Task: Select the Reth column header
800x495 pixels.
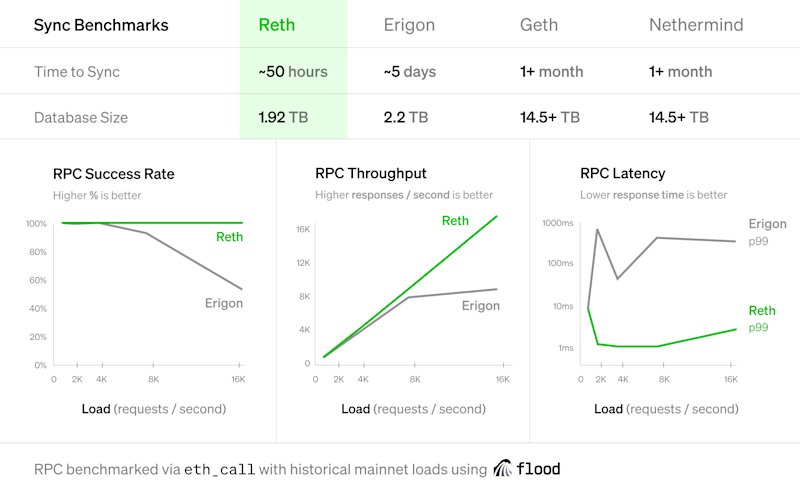Action: tap(277, 25)
